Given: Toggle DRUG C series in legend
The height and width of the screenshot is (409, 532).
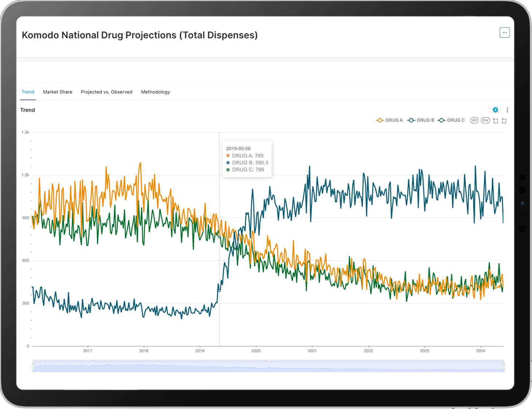Looking at the screenshot, I should (x=451, y=120).
